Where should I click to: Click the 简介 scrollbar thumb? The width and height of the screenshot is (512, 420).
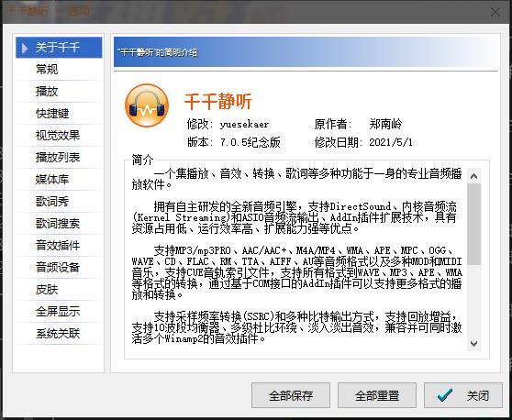(473, 224)
